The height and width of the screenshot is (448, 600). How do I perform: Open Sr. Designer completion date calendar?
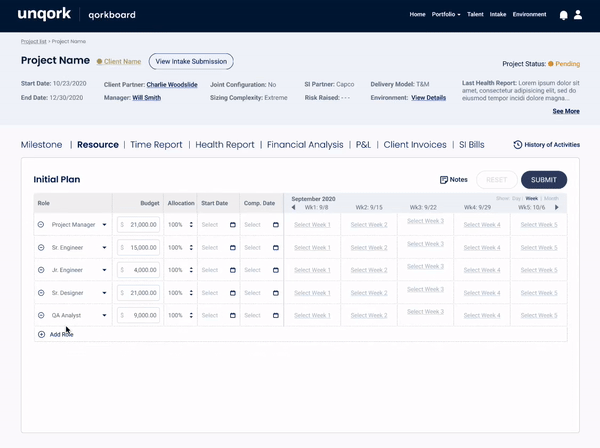[x=276, y=293]
